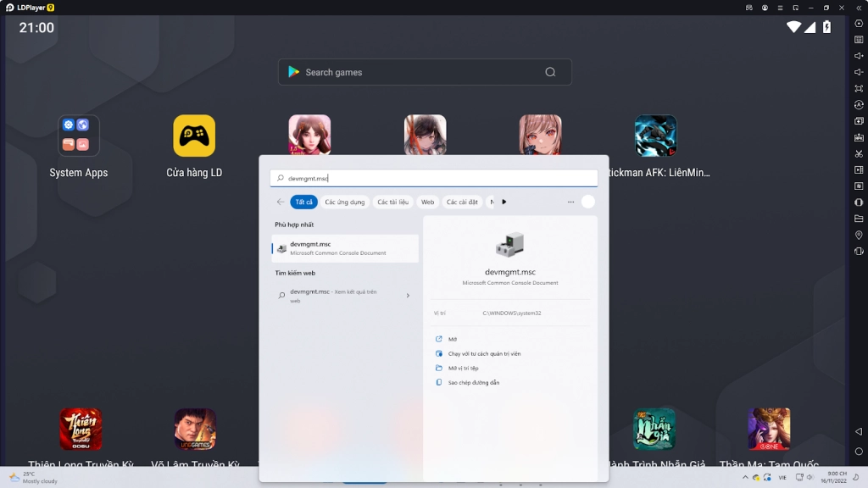Switch to the Các ứng dụng tab
868x488 pixels.
tap(345, 202)
